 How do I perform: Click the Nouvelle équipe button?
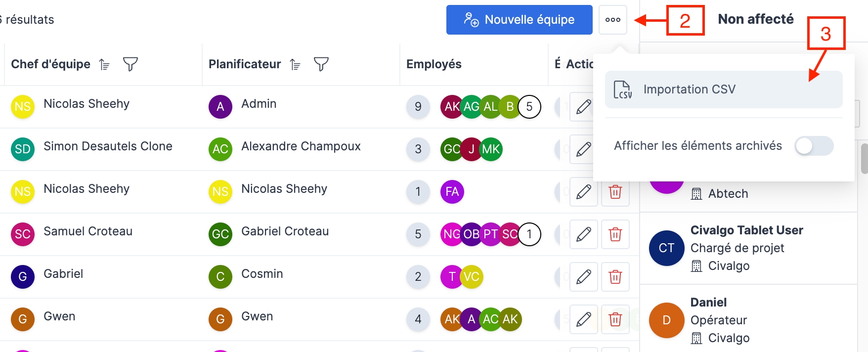tap(519, 20)
